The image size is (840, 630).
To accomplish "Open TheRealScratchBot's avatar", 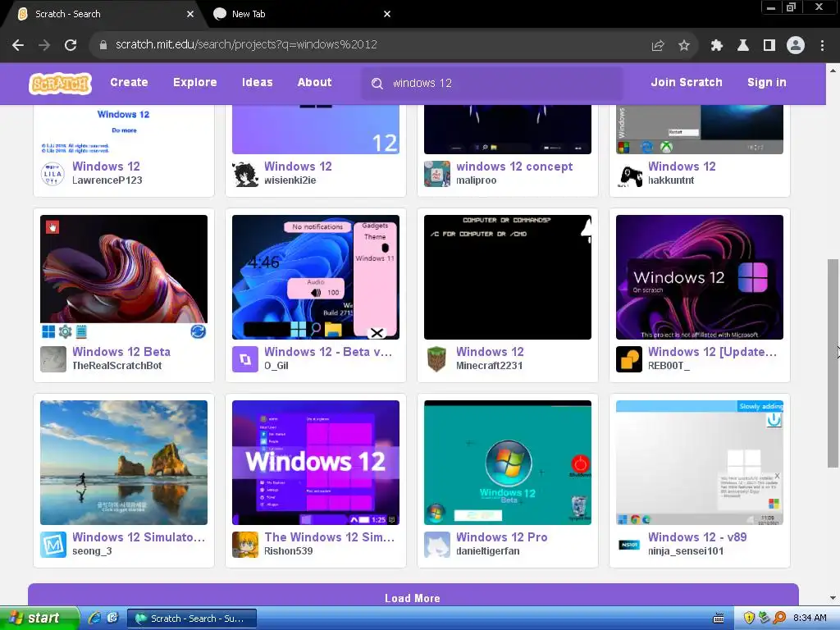I will (x=53, y=359).
